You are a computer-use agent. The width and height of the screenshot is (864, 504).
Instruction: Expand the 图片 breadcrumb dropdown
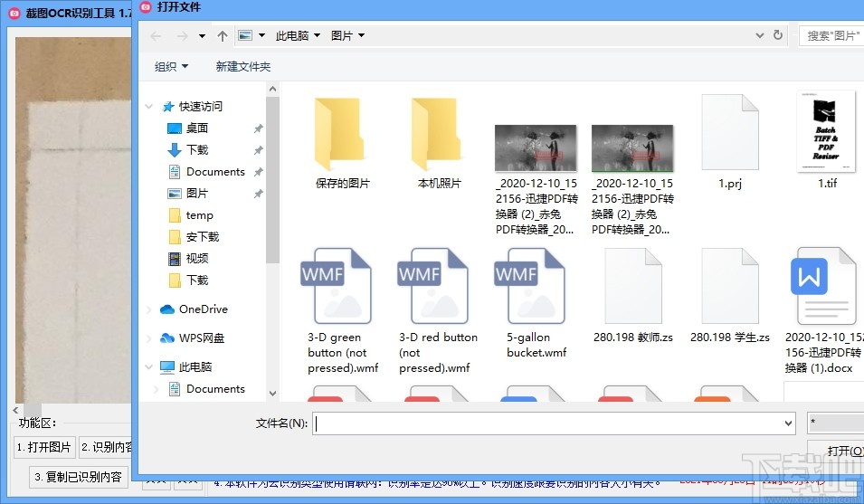pos(362,35)
